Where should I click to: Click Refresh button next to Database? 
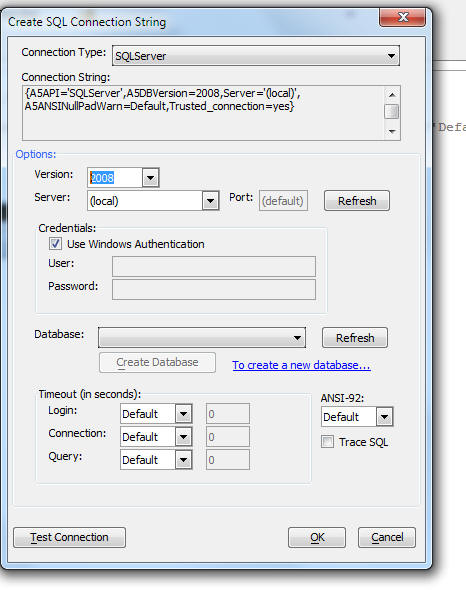pos(355,338)
